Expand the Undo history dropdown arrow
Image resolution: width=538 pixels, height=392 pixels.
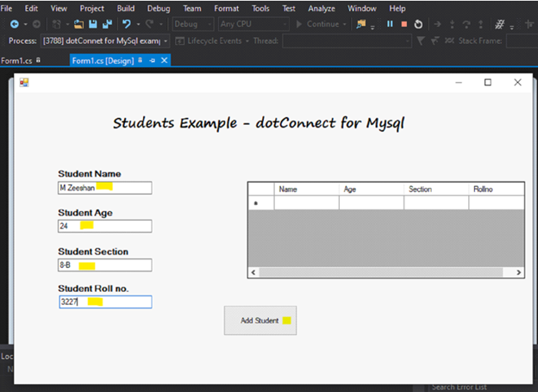coord(138,24)
